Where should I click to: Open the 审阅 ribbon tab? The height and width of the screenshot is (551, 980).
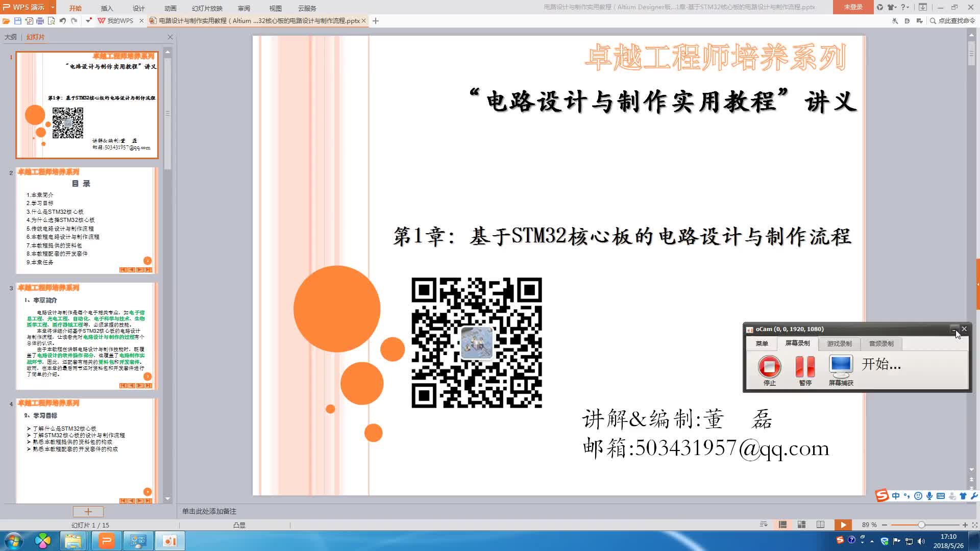[x=244, y=8]
